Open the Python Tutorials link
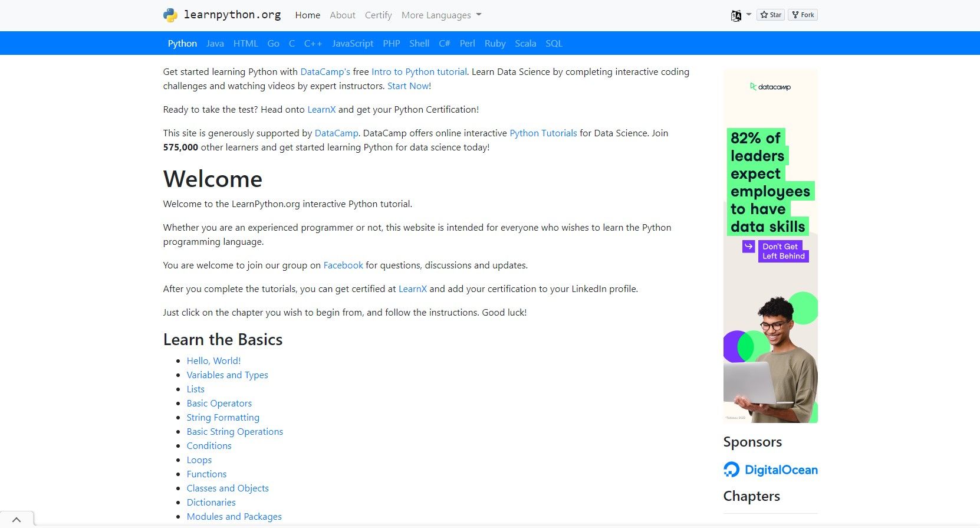The height and width of the screenshot is (528, 980). pos(544,133)
